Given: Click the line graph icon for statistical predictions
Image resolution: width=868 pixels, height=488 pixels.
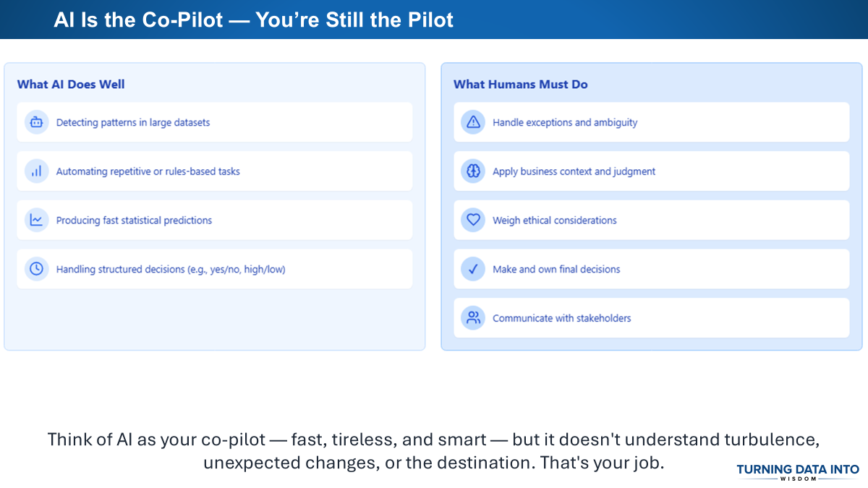Looking at the screenshot, I should click(x=36, y=220).
